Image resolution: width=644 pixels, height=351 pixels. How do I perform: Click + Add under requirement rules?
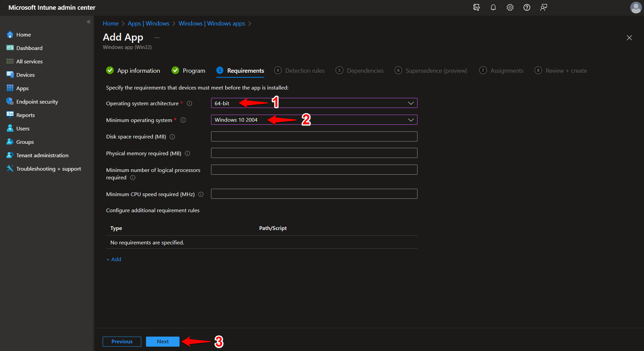[x=113, y=259]
